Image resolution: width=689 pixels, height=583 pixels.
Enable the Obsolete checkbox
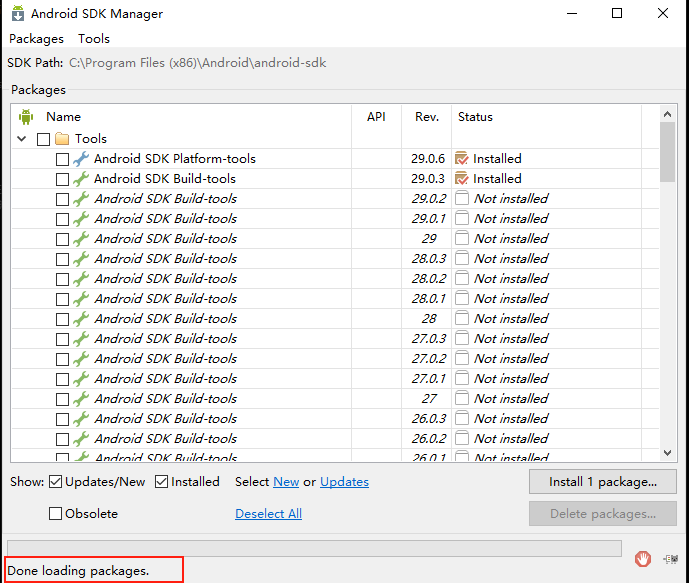(56, 514)
